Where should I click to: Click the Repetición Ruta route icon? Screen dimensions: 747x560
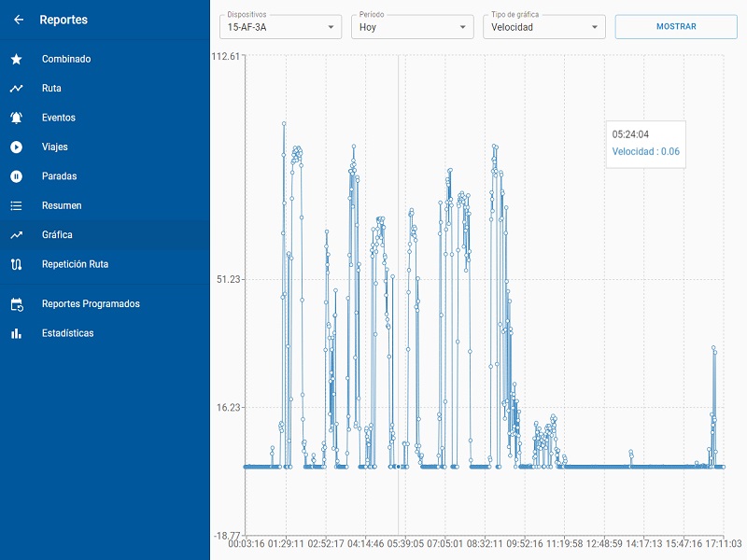[x=17, y=264]
